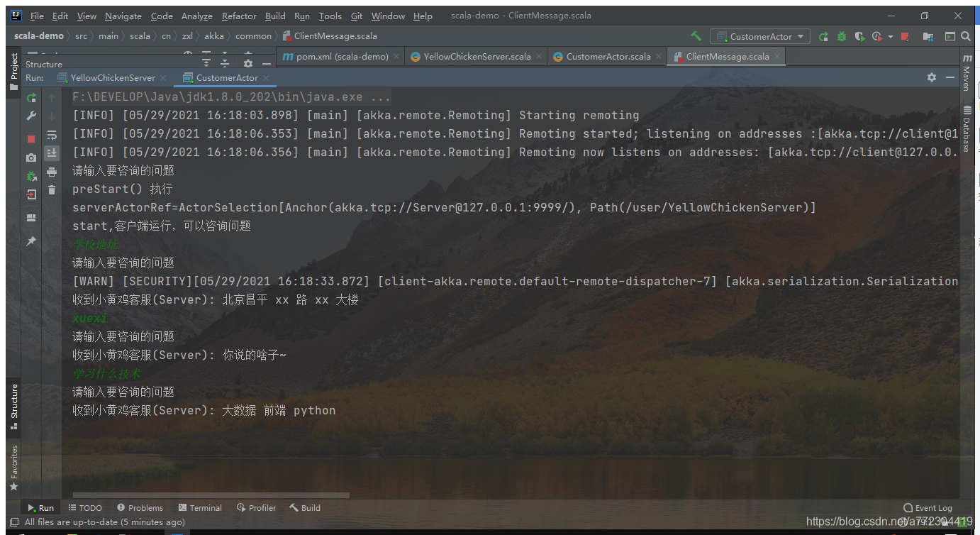Click the camera thread dump icon
The image size is (980, 535).
tap(31, 158)
